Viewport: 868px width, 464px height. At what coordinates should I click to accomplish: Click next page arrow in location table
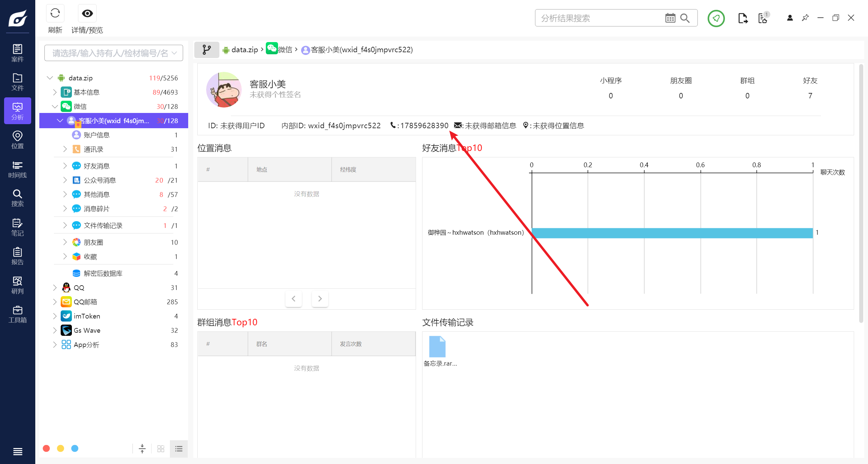pyautogui.click(x=320, y=298)
